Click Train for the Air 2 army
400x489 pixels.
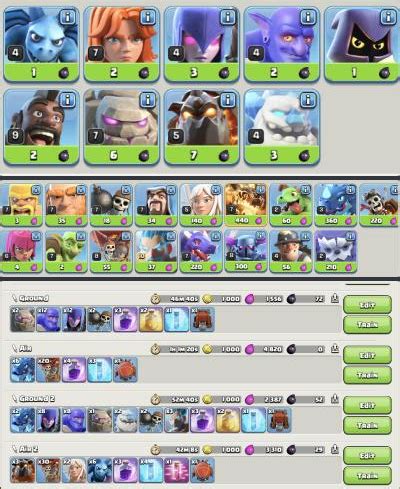click(367, 475)
